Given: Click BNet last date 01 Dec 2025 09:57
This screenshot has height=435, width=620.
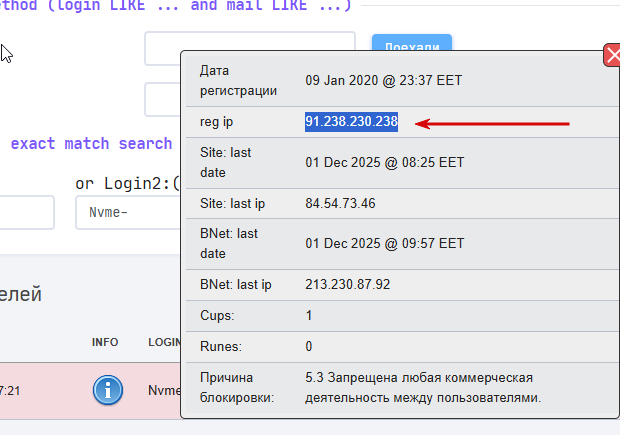Looking at the screenshot, I should tap(384, 244).
